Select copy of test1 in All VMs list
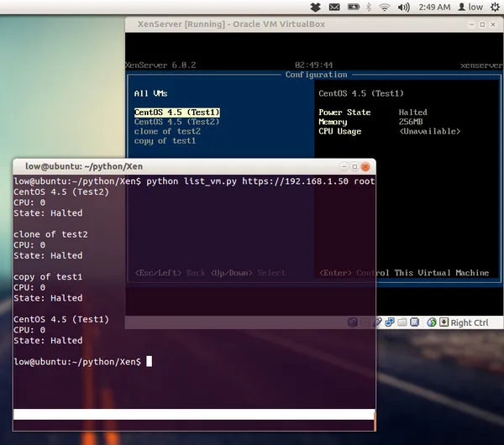This screenshot has width=504, height=445. coord(165,141)
